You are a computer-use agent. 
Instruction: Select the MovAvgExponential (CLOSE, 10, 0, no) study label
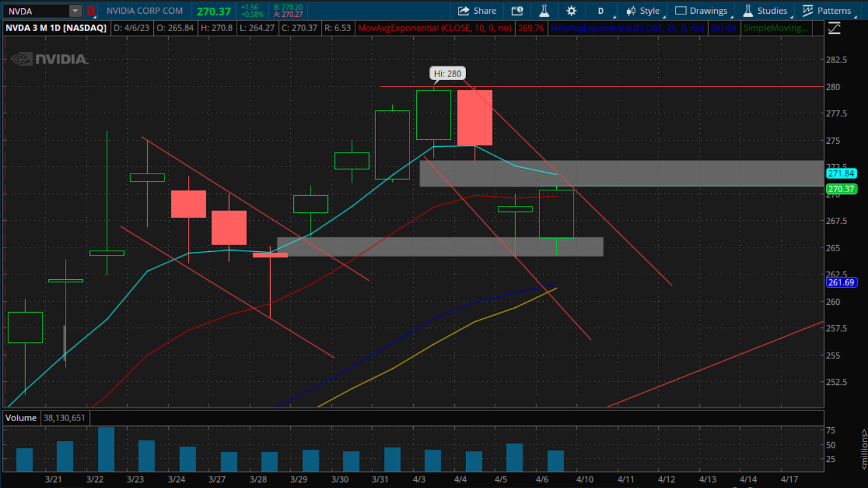436,27
